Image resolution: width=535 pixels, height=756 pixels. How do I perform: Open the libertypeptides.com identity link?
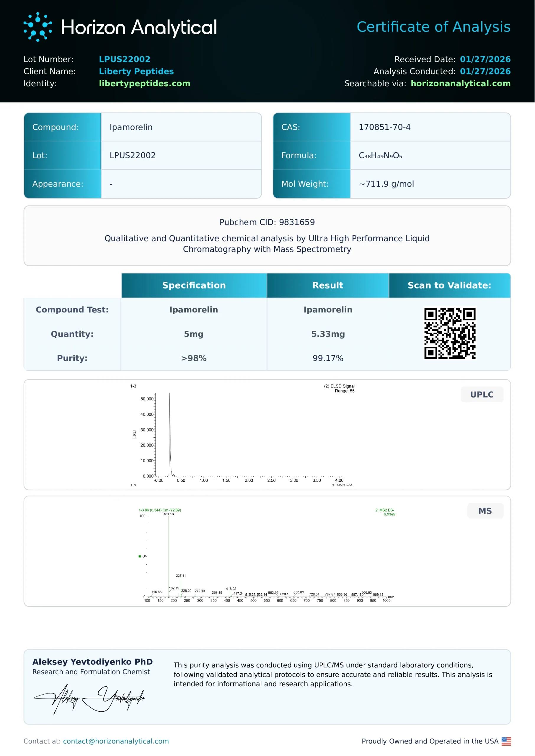(144, 83)
